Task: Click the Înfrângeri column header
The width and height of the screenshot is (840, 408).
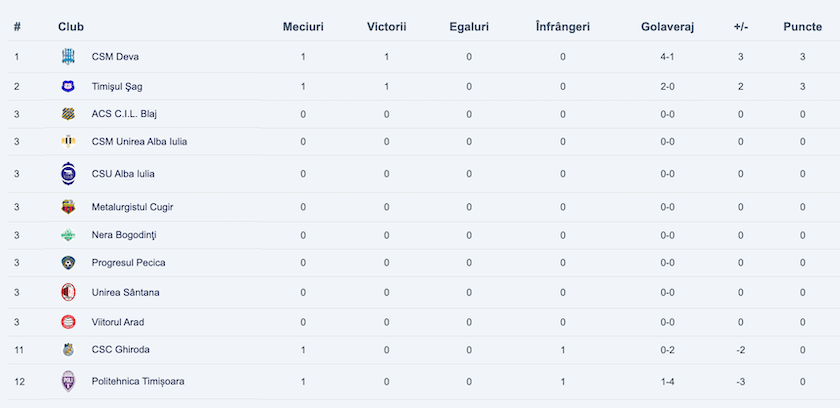Action: point(562,27)
